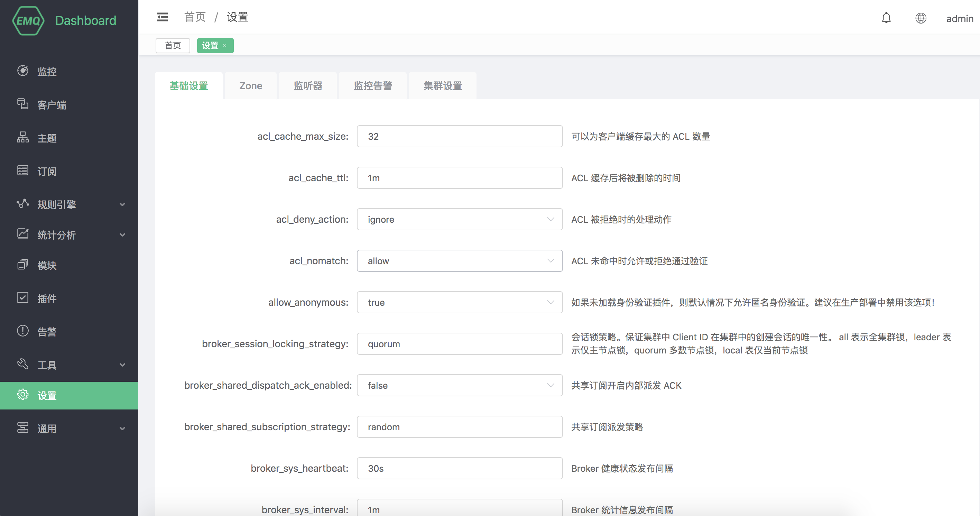Open the language globe icon
The image size is (980, 516).
point(920,18)
